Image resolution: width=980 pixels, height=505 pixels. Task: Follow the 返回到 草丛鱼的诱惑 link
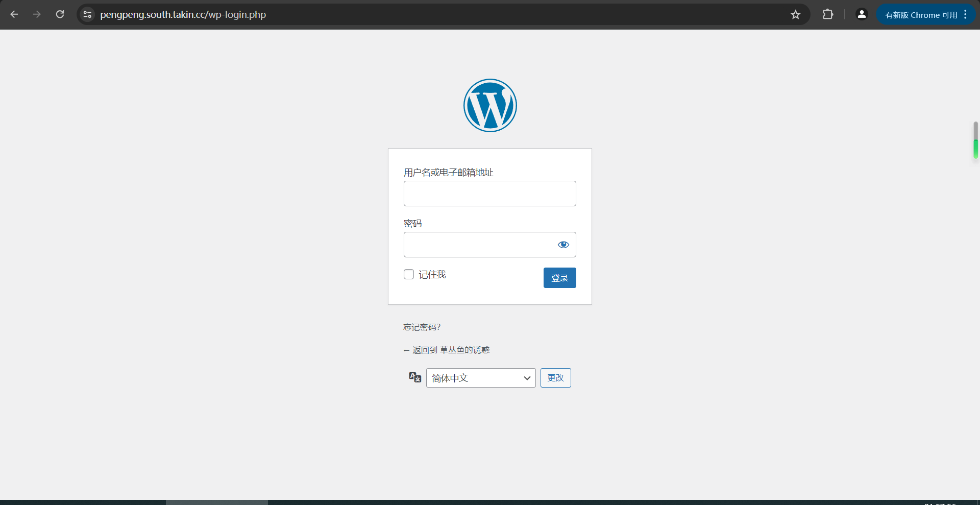[446, 350]
